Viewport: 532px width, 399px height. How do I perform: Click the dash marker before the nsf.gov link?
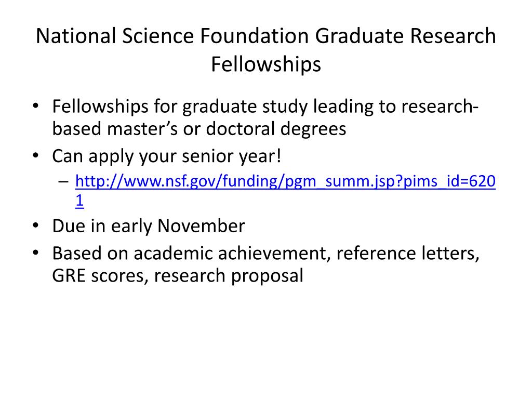tap(63, 182)
